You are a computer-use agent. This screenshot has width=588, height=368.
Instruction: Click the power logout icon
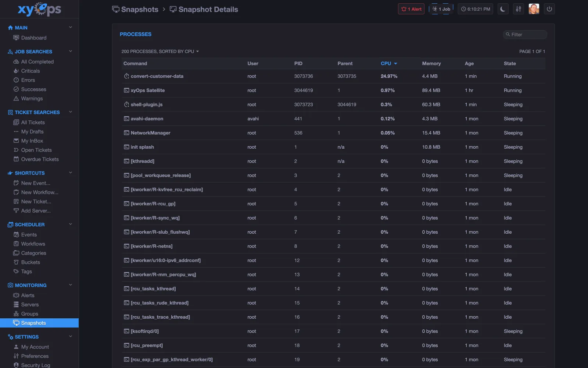[x=549, y=9]
